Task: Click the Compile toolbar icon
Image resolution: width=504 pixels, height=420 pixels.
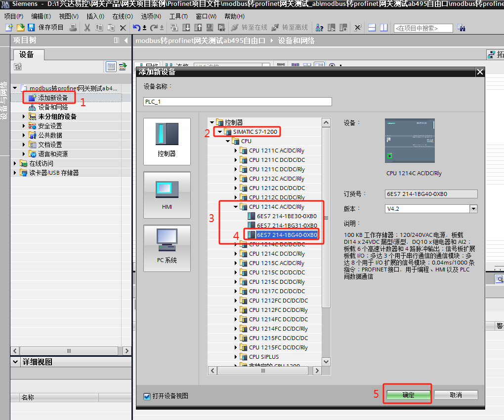Action: tap(174, 28)
